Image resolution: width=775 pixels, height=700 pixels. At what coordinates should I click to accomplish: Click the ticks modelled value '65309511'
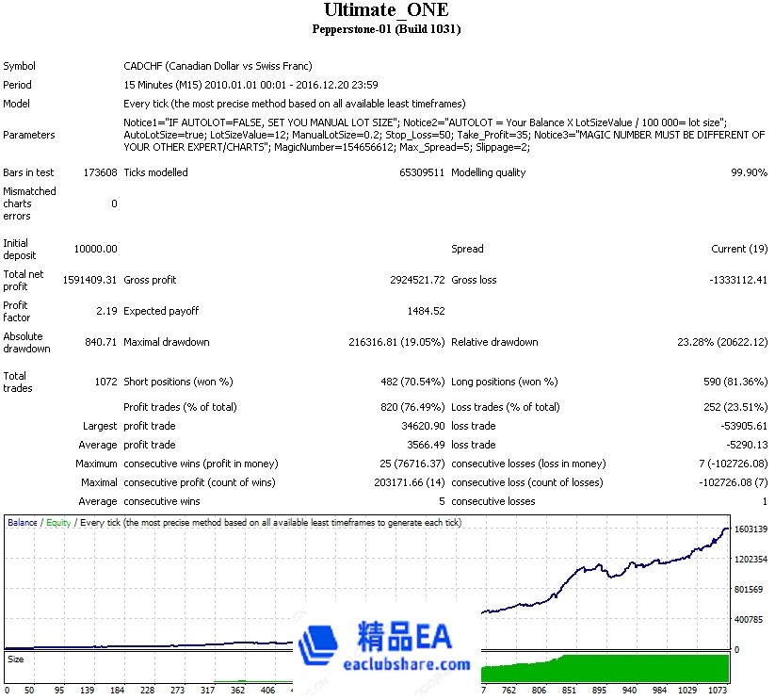[x=422, y=172]
